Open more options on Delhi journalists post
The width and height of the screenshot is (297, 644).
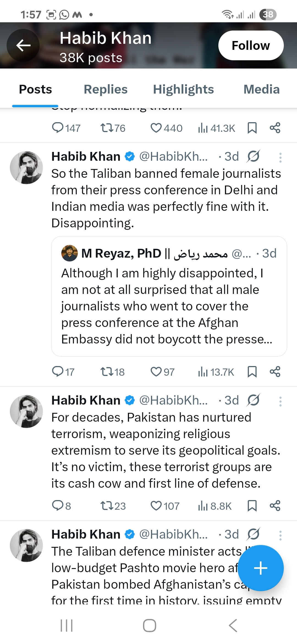(x=280, y=158)
